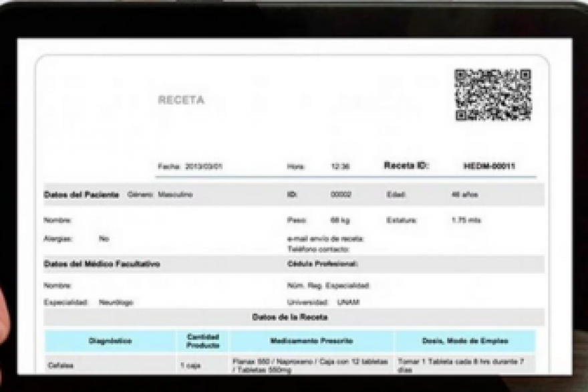Select the Hora value 12:36
This screenshot has height=392, width=588.
[341, 167]
